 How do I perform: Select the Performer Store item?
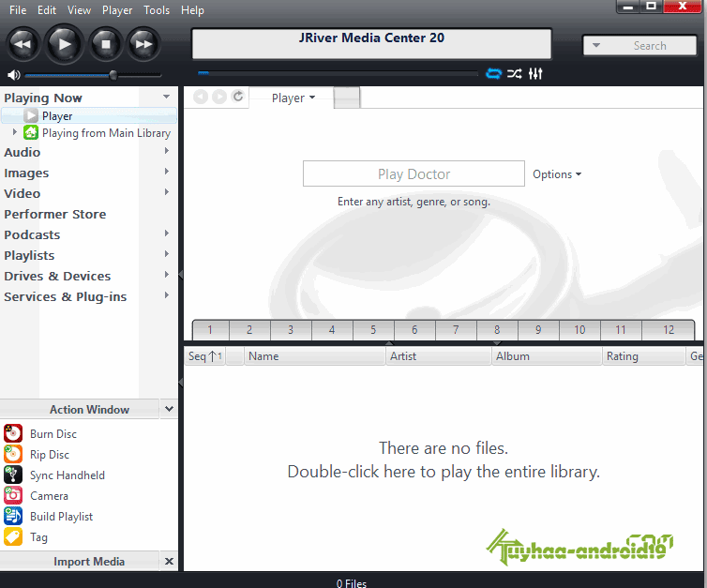(55, 214)
